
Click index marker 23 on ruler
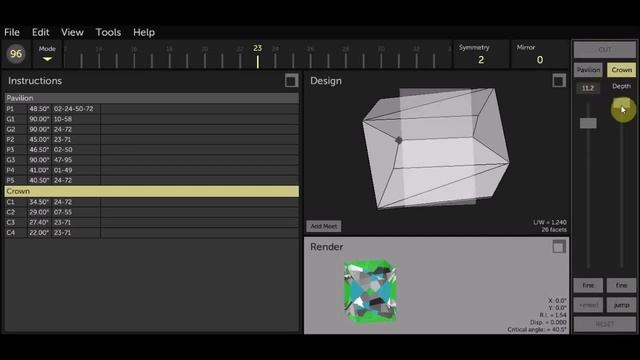point(258,56)
